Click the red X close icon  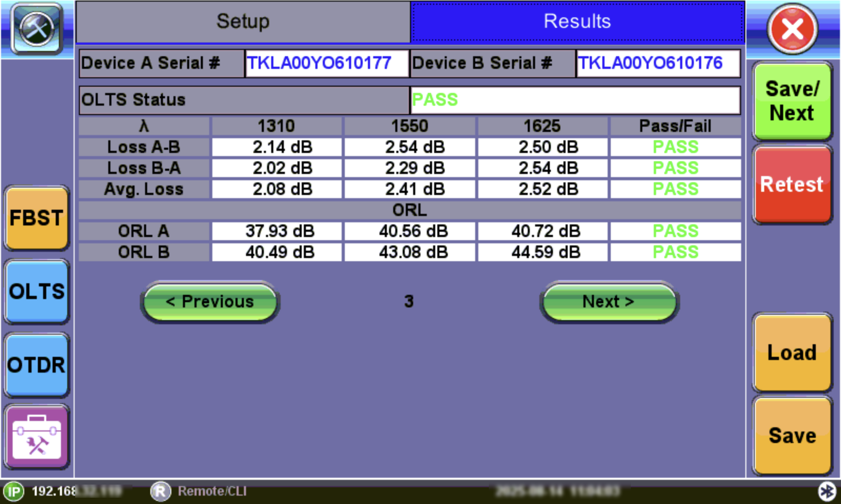point(792,29)
